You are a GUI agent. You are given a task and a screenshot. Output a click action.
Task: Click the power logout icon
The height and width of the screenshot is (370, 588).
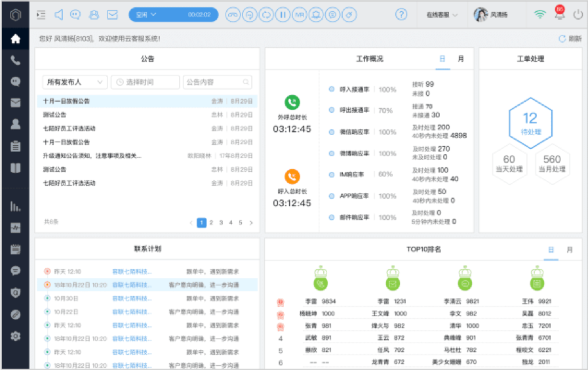(x=578, y=14)
